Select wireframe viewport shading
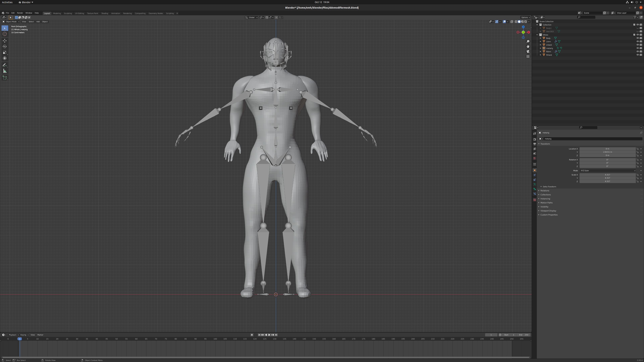Screen dimensions: 644x362 [516, 21]
